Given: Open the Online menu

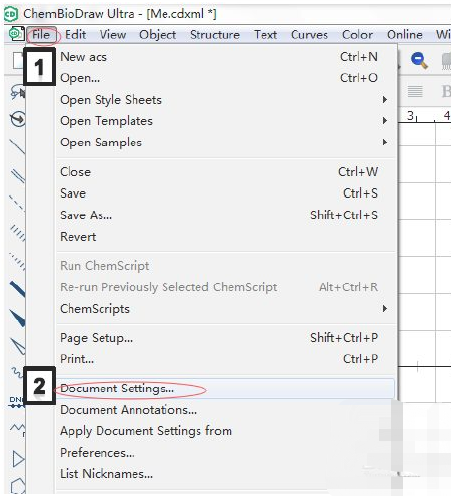Looking at the screenshot, I should (x=405, y=35).
